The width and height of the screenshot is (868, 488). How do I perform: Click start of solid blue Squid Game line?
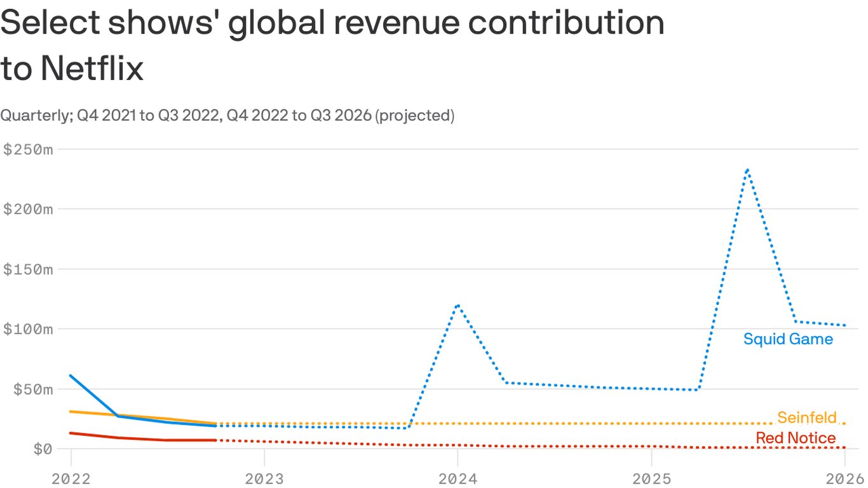point(71,376)
